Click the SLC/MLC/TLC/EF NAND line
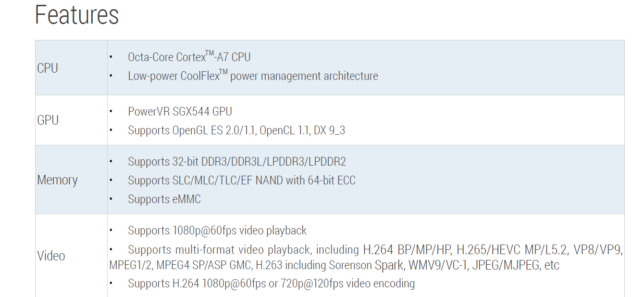Viewport: 644px width, 297px height. coord(241,181)
